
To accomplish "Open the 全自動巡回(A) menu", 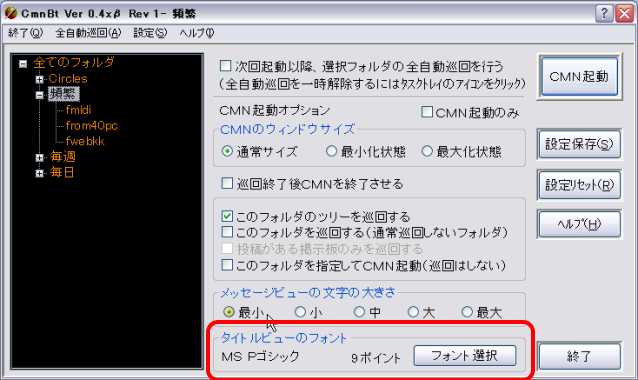I will point(88,33).
